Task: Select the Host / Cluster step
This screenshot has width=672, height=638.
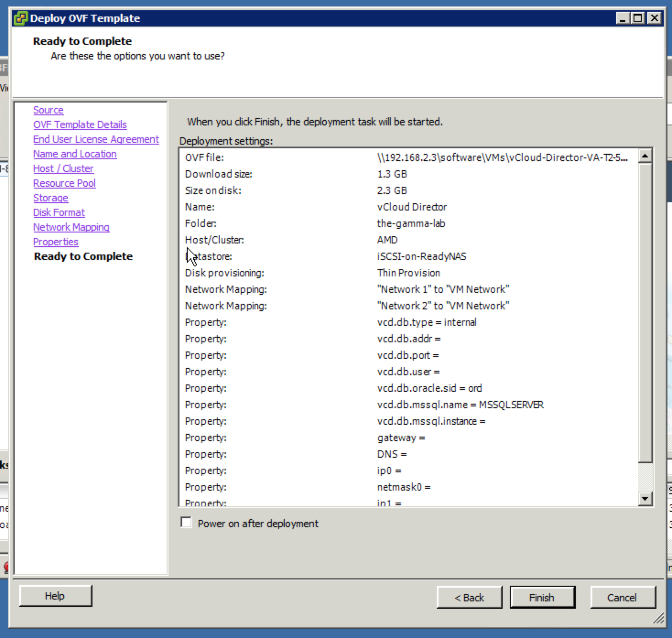Action: (x=64, y=169)
